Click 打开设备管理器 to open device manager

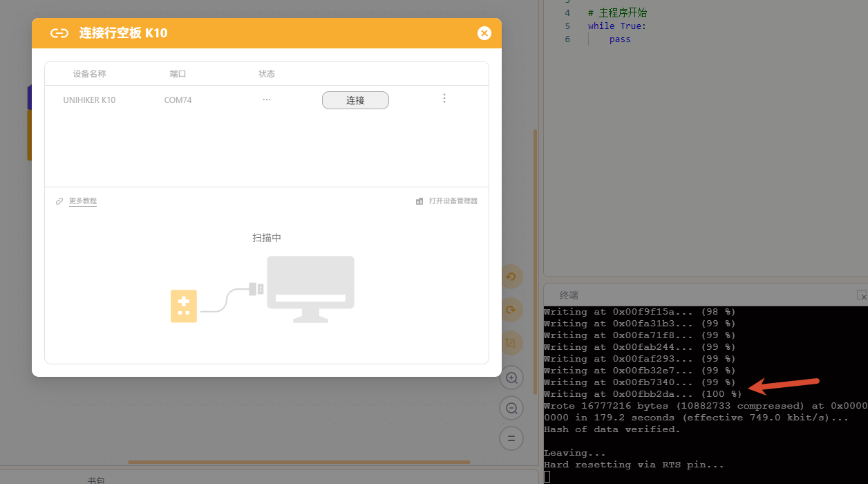[453, 201]
